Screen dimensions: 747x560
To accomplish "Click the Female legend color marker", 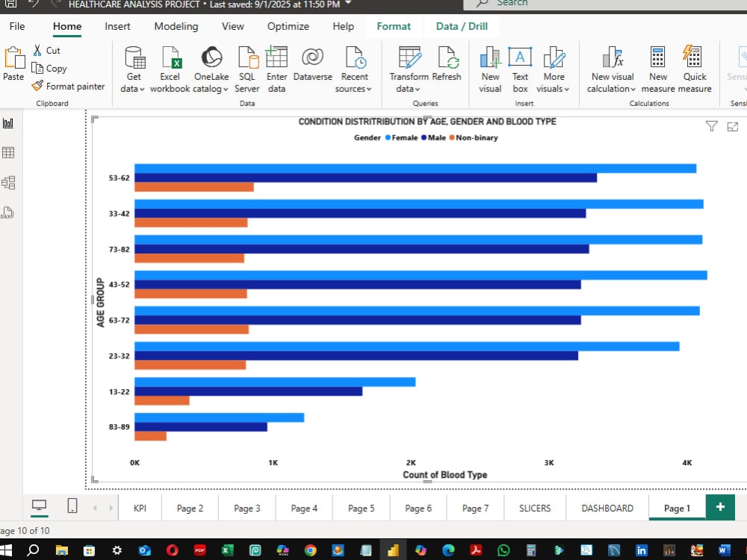I will click(388, 137).
